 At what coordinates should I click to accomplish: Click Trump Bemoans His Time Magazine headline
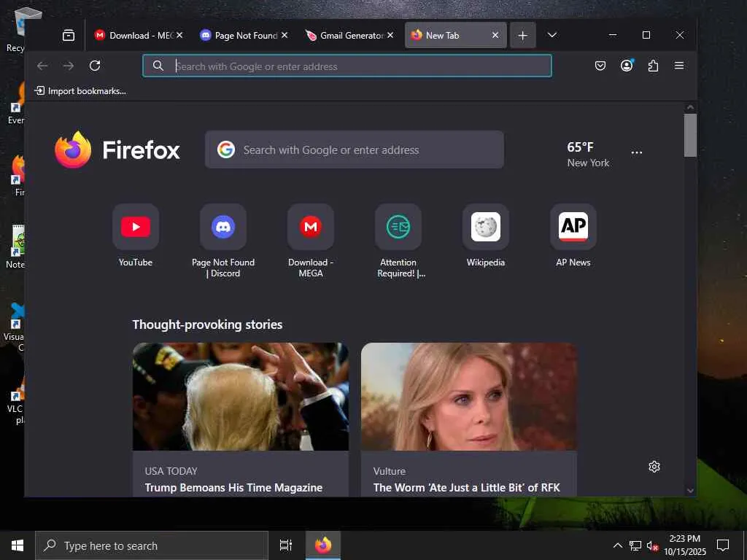tap(233, 488)
